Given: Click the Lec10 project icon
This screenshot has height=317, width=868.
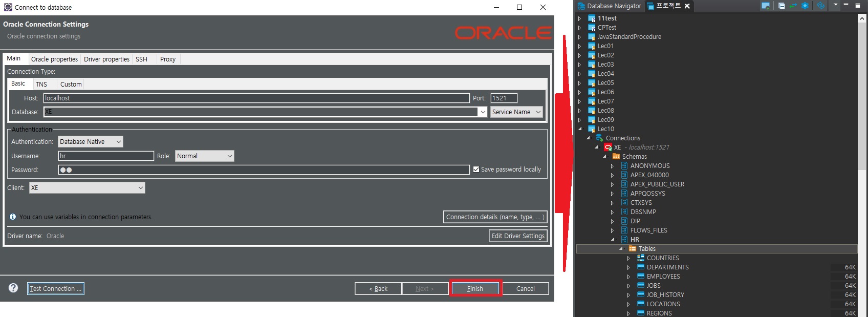Looking at the screenshot, I should click(x=592, y=129).
